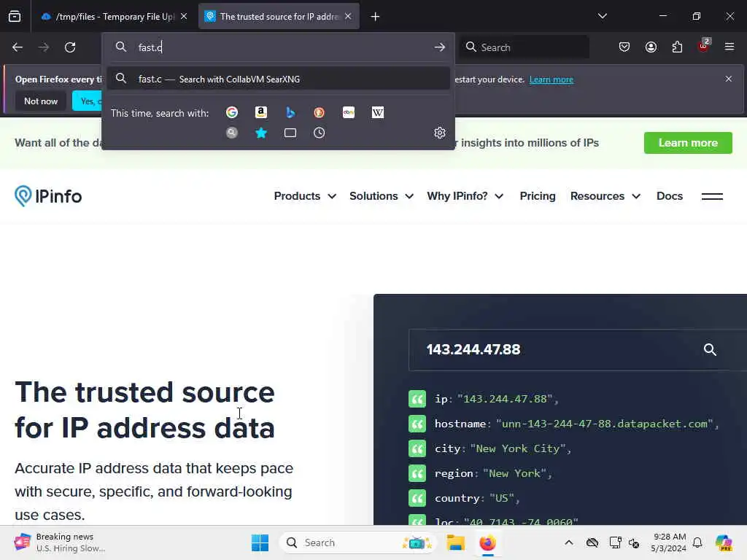The image size is (747, 560).
Task: Open Save to Pocket icon
Action: (624, 47)
